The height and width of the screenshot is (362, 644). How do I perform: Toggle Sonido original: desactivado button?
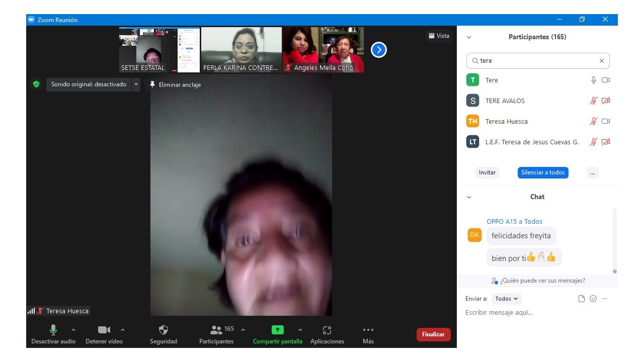pyautogui.click(x=89, y=84)
